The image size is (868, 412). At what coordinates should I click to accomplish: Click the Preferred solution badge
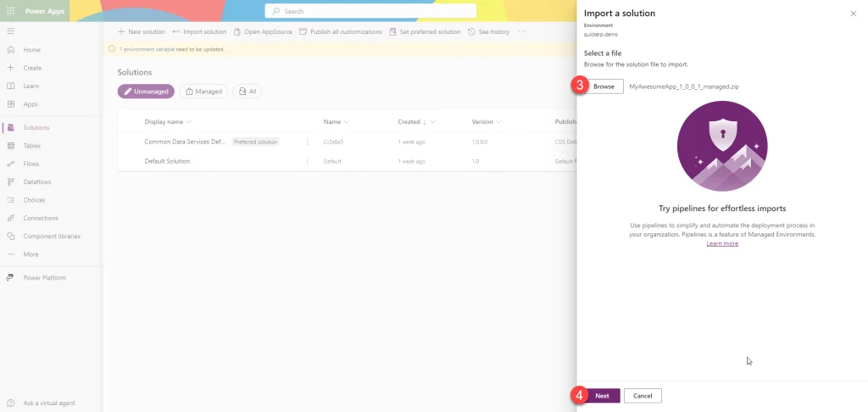point(255,142)
